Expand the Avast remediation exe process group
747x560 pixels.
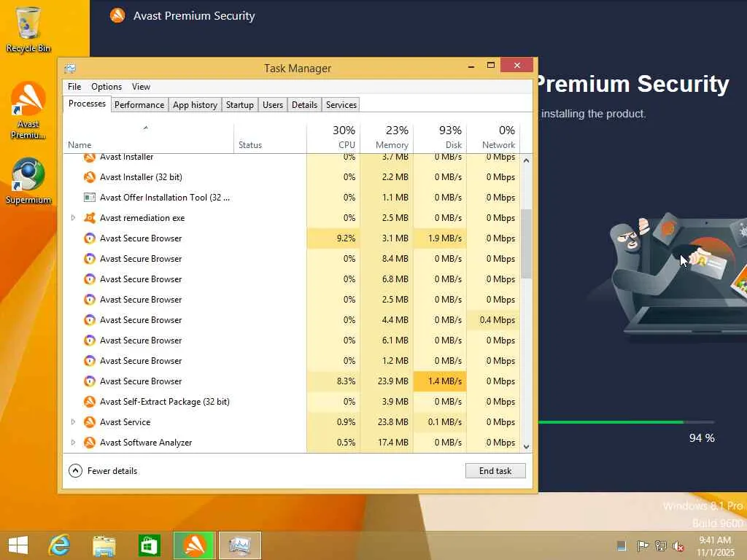73,217
